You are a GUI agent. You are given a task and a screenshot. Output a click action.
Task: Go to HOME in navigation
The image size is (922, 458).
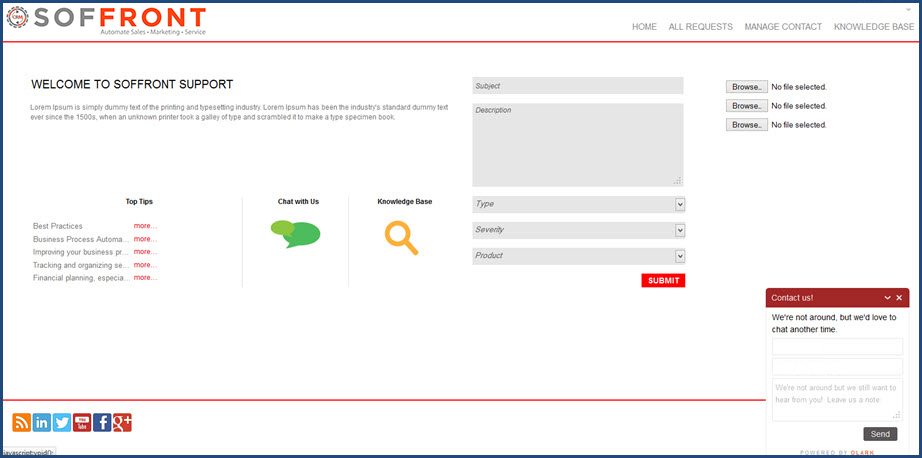tap(644, 27)
